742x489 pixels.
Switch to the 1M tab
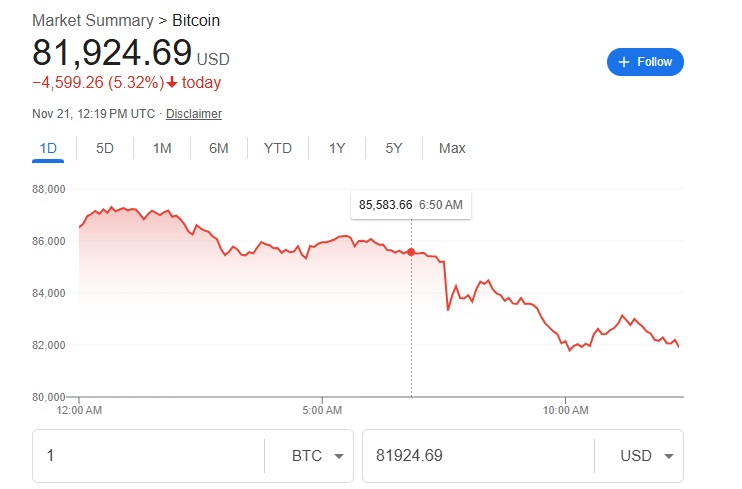tap(162, 148)
